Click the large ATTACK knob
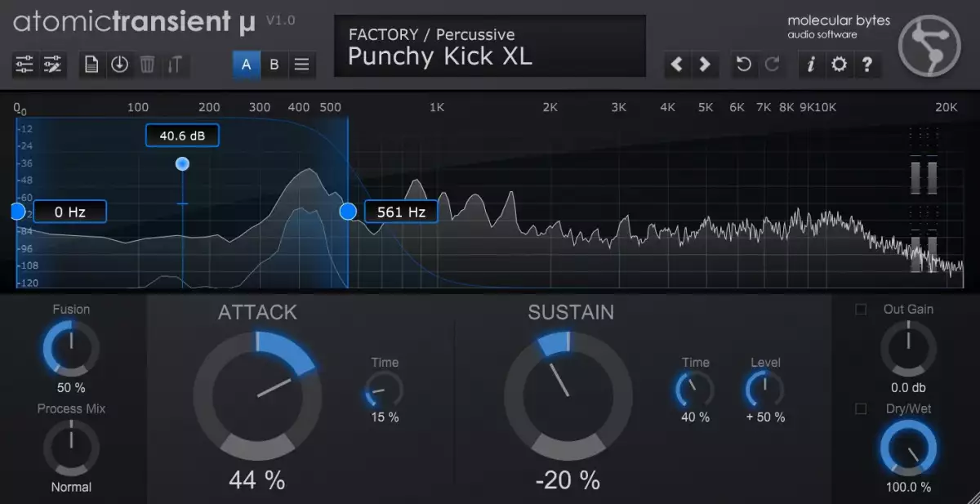Screen dimensions: 980x504 coord(257,396)
